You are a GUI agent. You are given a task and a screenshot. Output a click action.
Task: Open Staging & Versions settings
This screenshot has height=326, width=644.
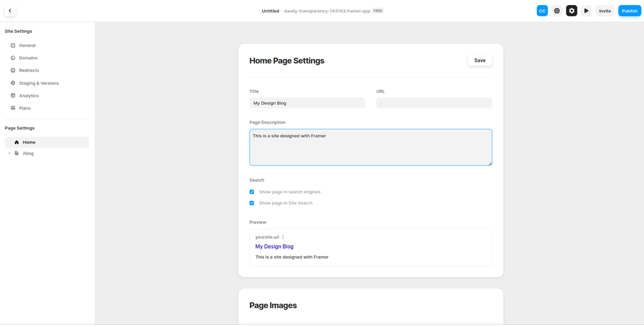pos(38,83)
